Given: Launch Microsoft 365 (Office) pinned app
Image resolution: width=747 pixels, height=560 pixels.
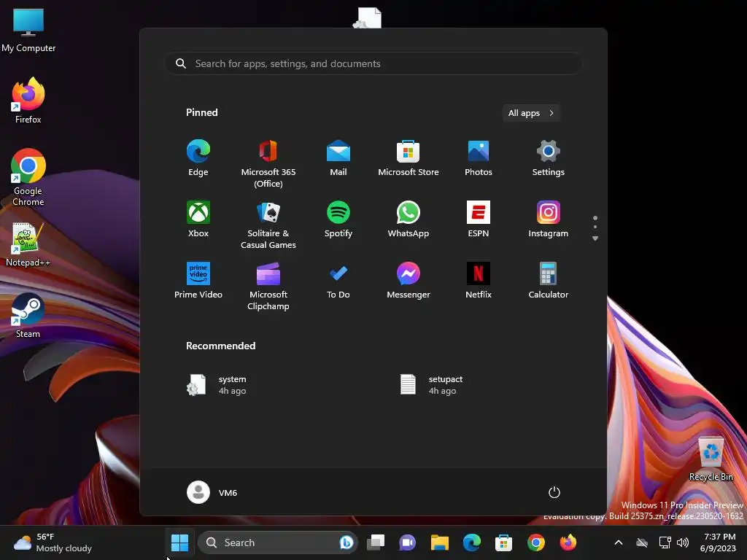Looking at the screenshot, I should coord(268,164).
